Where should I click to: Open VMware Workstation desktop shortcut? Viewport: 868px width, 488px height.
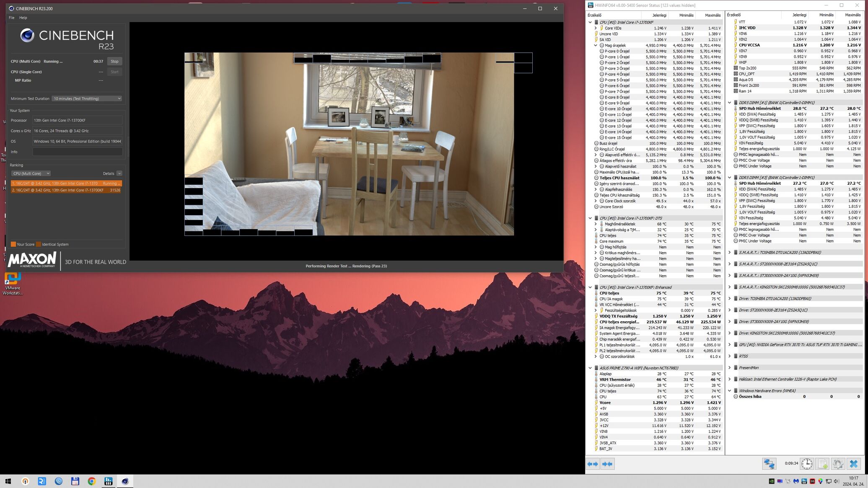click(x=13, y=284)
